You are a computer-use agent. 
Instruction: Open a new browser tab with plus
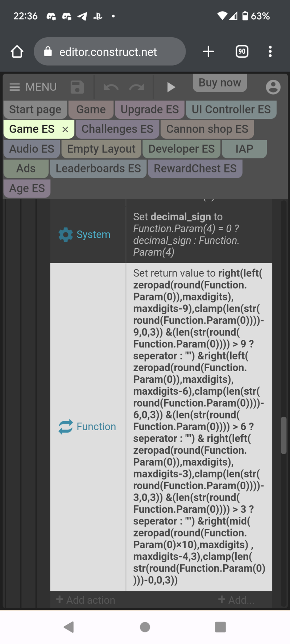pos(208,51)
